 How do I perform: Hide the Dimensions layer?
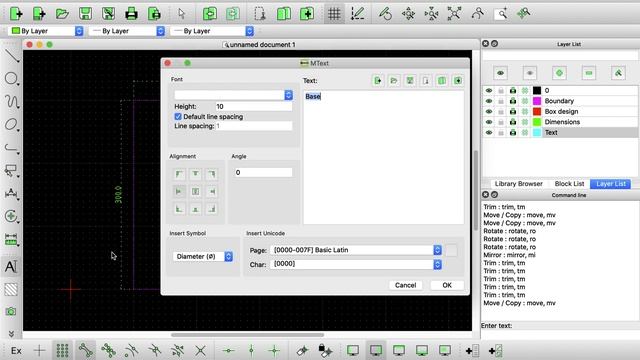click(x=489, y=122)
